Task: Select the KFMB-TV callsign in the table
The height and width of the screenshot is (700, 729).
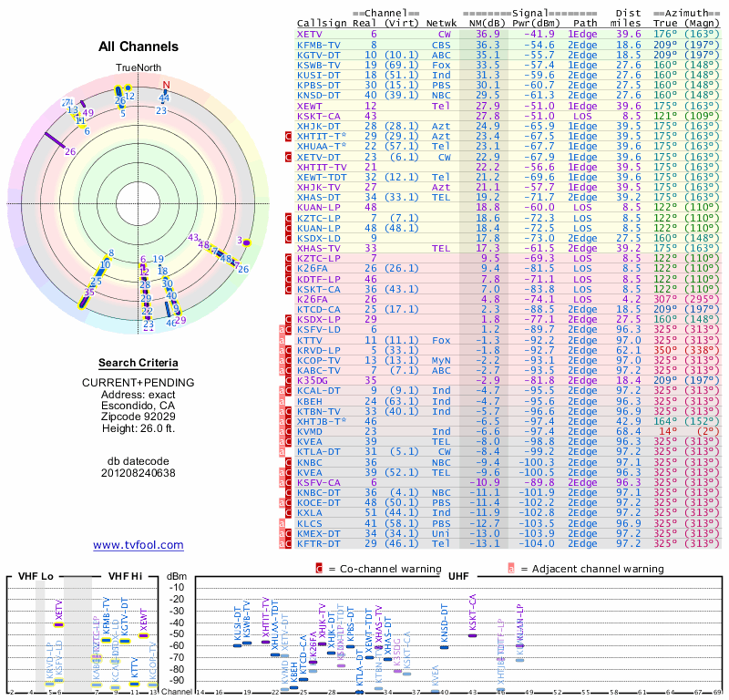Action: [x=319, y=44]
